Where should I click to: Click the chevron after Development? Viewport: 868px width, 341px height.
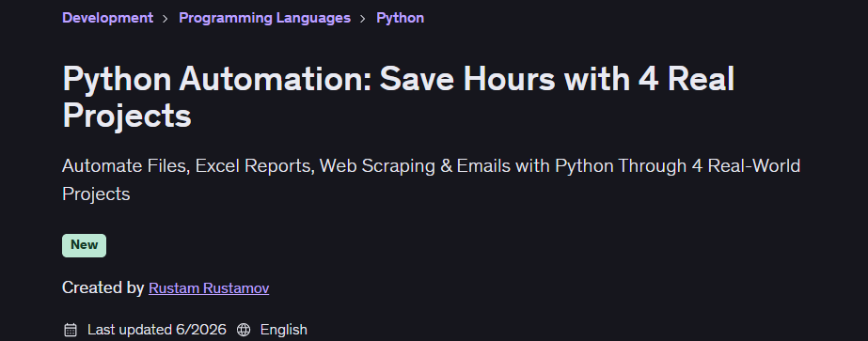click(166, 18)
